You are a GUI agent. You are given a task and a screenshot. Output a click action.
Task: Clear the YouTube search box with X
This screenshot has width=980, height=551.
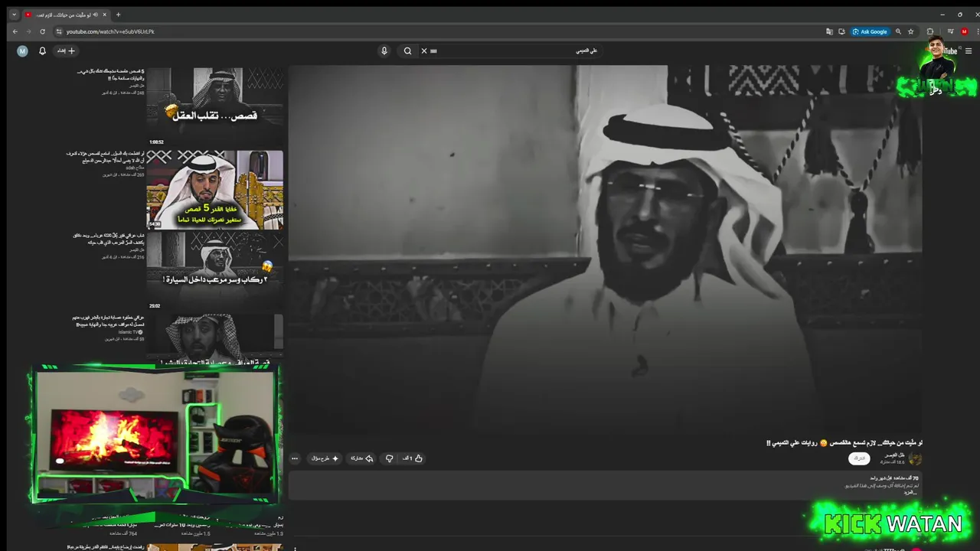(x=424, y=51)
